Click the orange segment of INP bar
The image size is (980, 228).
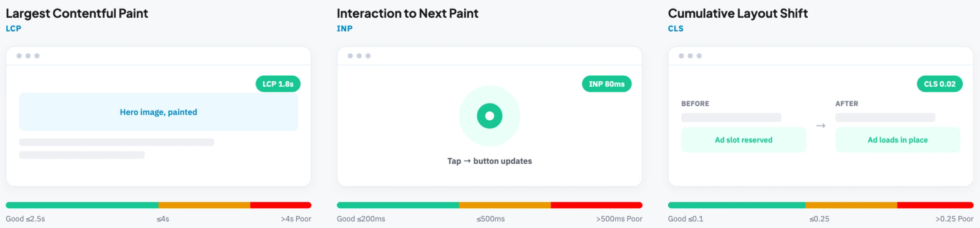tap(505, 205)
